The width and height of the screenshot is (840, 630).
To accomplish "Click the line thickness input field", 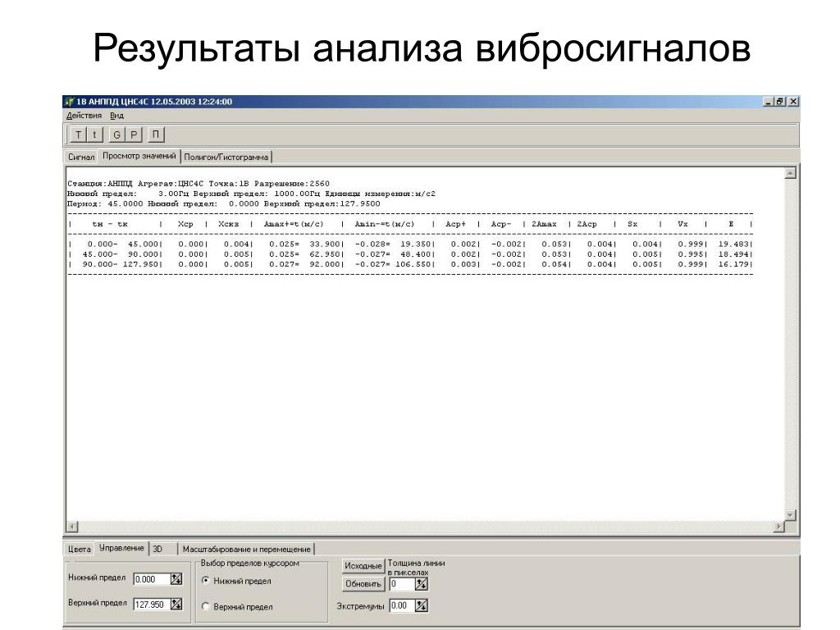I will click(402, 584).
